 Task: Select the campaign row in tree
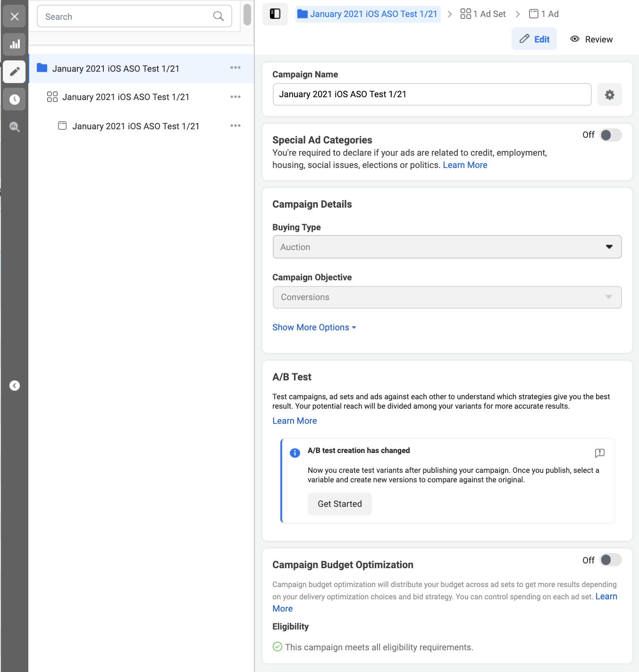pyautogui.click(x=142, y=68)
